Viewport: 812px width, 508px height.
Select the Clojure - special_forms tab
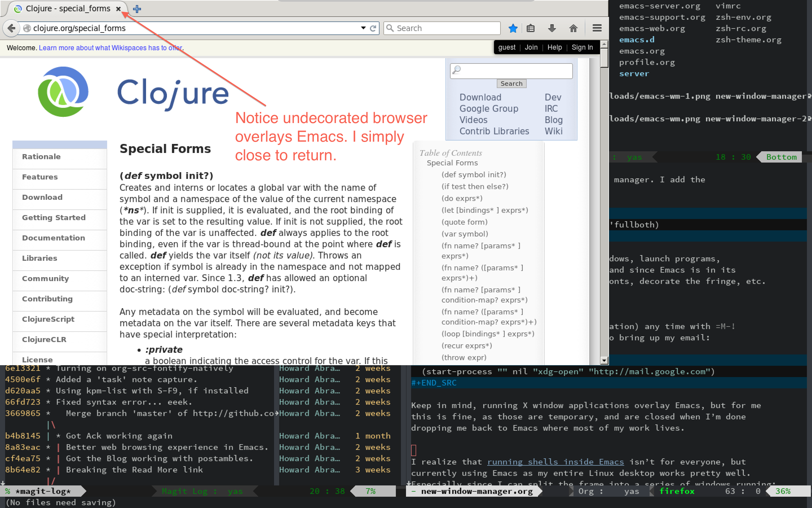point(67,9)
